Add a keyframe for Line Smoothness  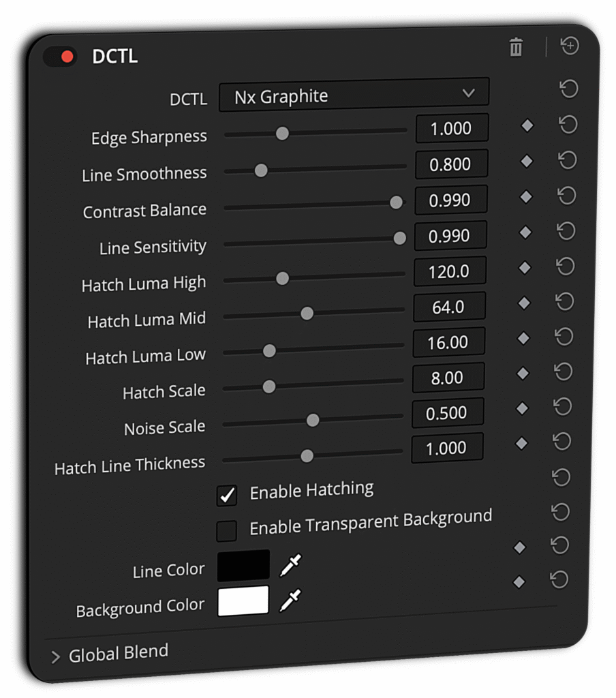point(527,162)
